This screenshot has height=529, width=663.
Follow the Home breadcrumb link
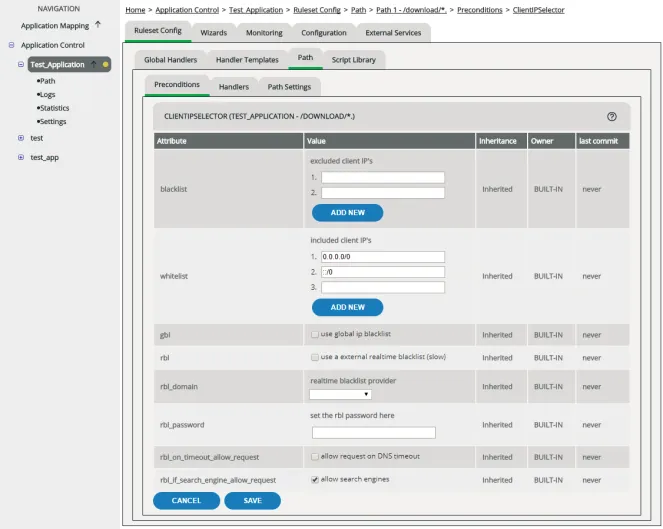(x=135, y=10)
